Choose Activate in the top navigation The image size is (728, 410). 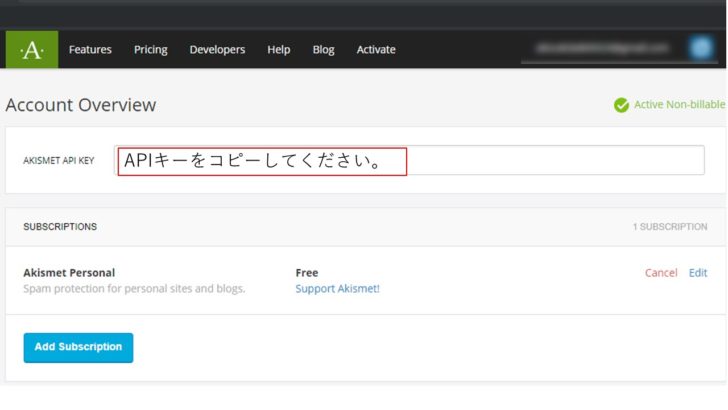[376, 50]
